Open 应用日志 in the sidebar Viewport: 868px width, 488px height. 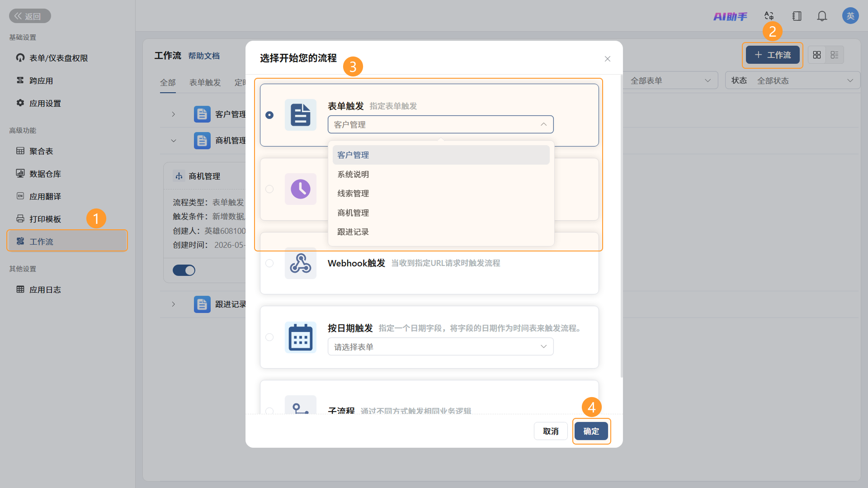click(x=67, y=289)
